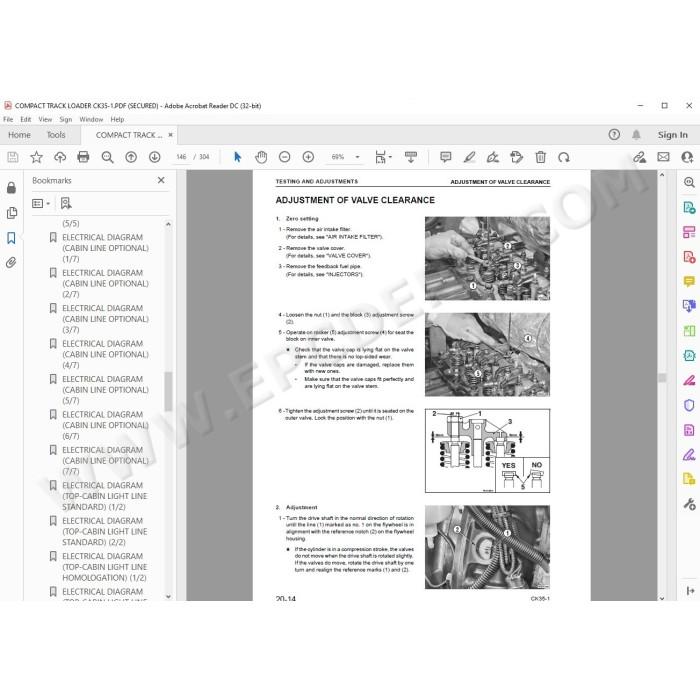Add document to starred favorites
The height and width of the screenshot is (700, 700).
click(x=36, y=157)
